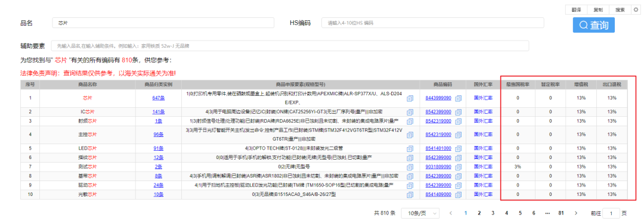Open the 96条 examples link for 主控芯片
Viewport: 644px width, 224px height.
tap(159, 135)
